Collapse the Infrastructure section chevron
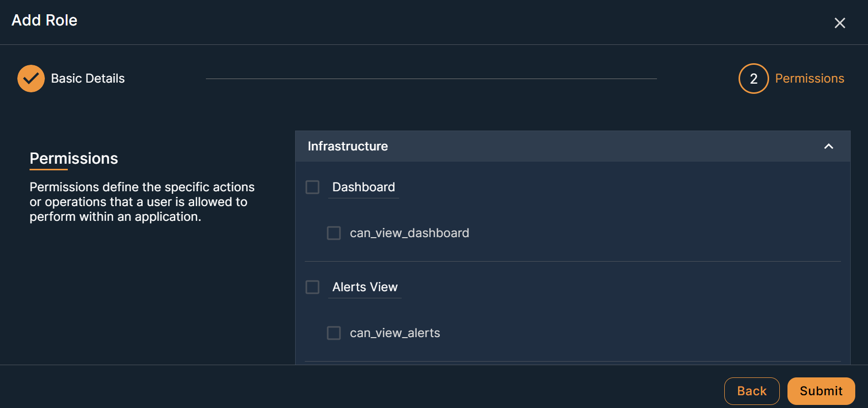Screen dimensions: 868x408 click(x=829, y=146)
